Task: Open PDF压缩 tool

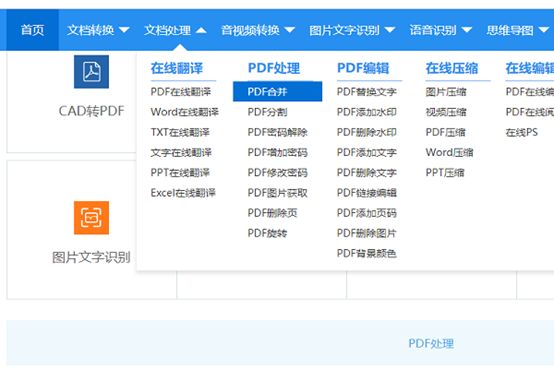Action: point(445,132)
